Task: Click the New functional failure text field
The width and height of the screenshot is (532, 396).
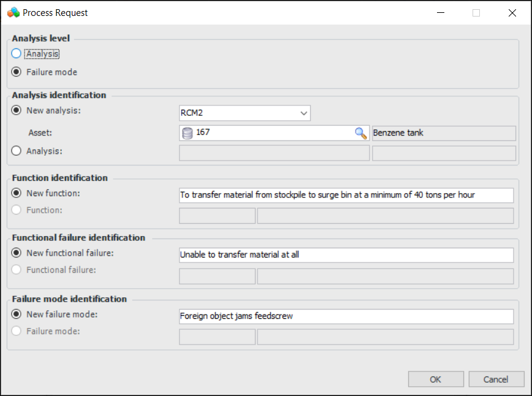Action: point(345,255)
